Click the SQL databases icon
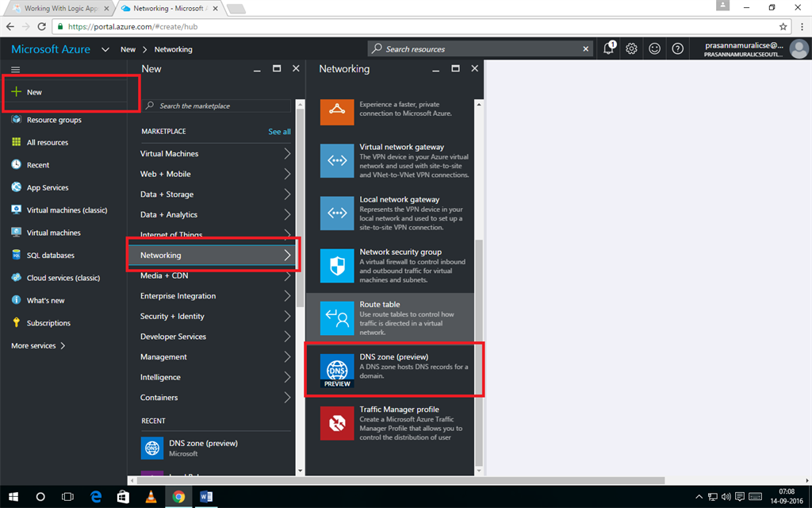 17,255
